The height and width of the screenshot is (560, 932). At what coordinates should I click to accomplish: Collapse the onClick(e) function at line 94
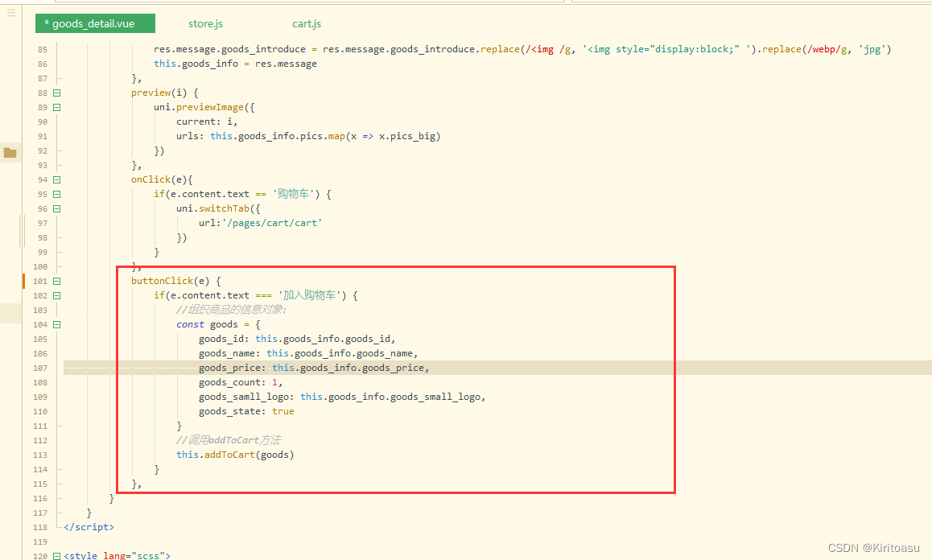pos(57,179)
